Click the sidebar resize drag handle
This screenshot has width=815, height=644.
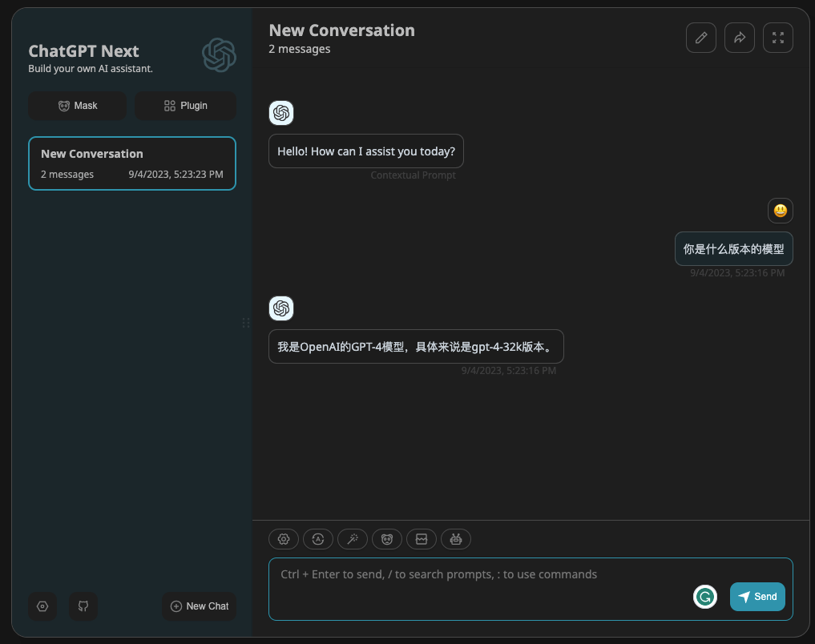pyautogui.click(x=246, y=323)
